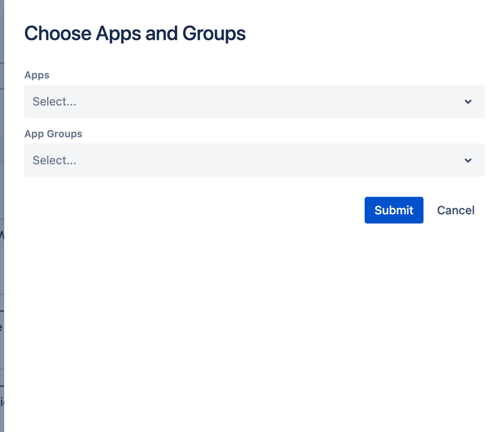Open the App Groups select field
The height and width of the screenshot is (432, 504).
point(254,160)
